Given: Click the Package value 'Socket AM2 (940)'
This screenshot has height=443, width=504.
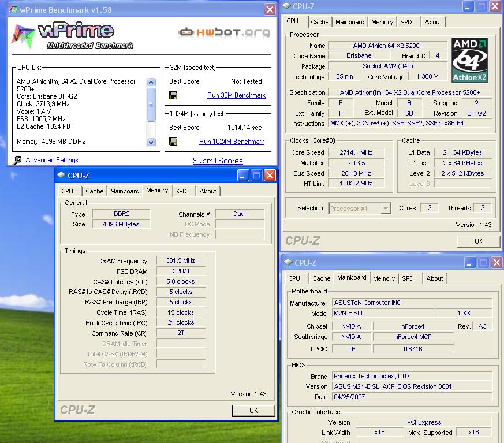Looking at the screenshot, I should [387, 66].
